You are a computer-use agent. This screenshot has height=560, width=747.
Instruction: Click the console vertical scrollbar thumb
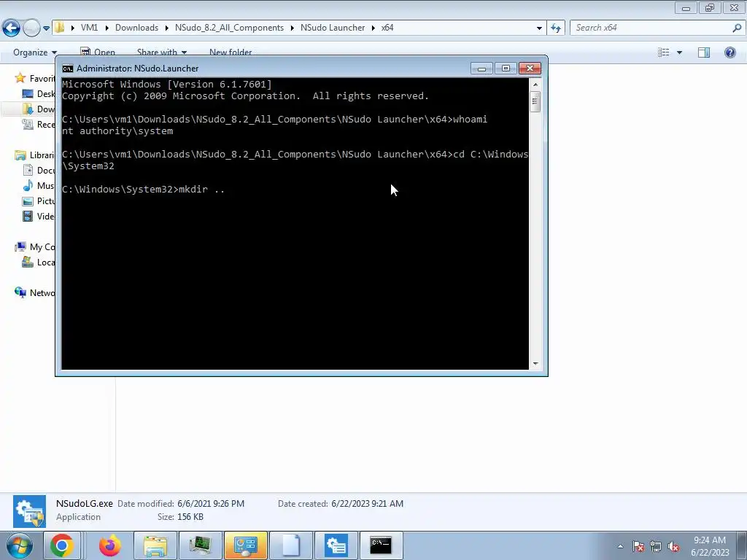(x=535, y=101)
